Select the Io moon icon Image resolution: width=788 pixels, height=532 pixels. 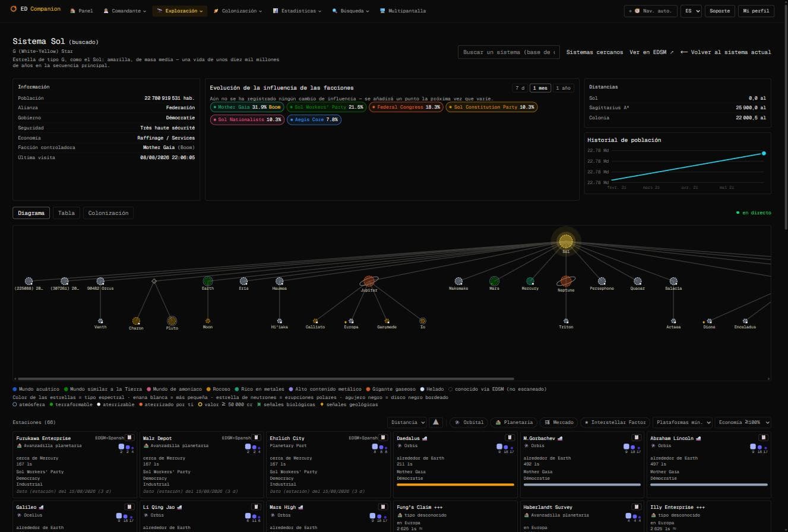pos(423,321)
